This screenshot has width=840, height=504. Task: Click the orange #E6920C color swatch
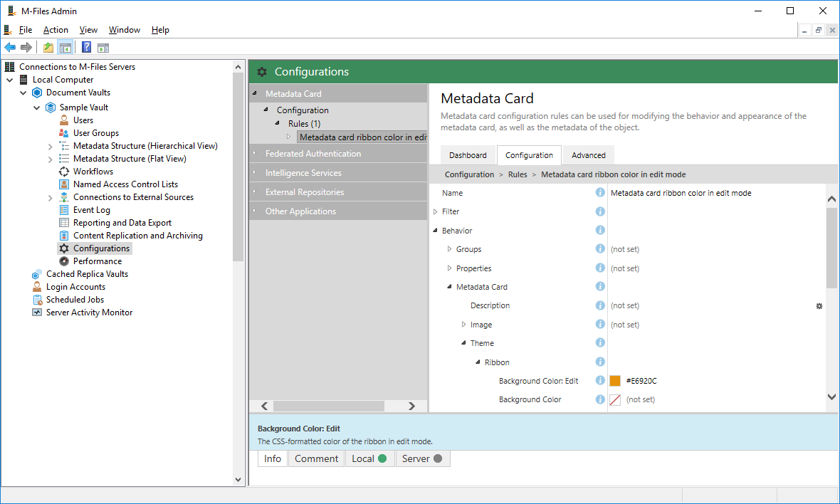[615, 381]
